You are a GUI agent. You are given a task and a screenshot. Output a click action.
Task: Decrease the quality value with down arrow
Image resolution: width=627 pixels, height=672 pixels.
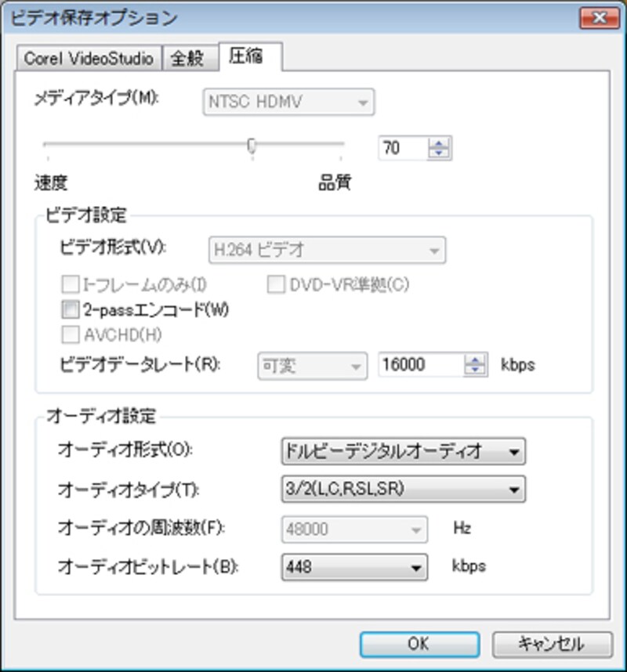tap(439, 154)
